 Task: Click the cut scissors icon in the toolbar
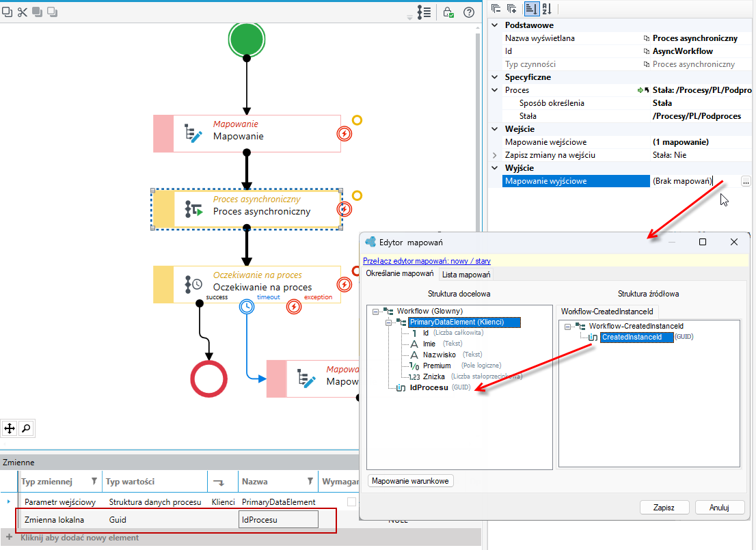pyautogui.click(x=22, y=12)
